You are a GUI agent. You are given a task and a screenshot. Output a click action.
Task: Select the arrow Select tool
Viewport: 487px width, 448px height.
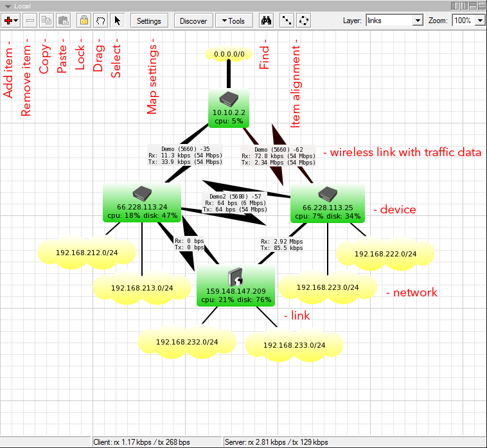point(118,21)
